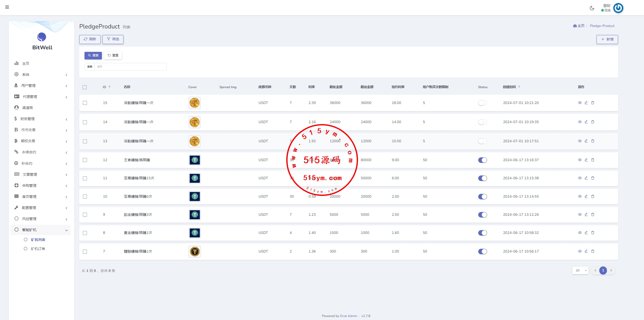Click the 新增 add button
Viewport: 644px width, 320px height.
[x=607, y=39]
